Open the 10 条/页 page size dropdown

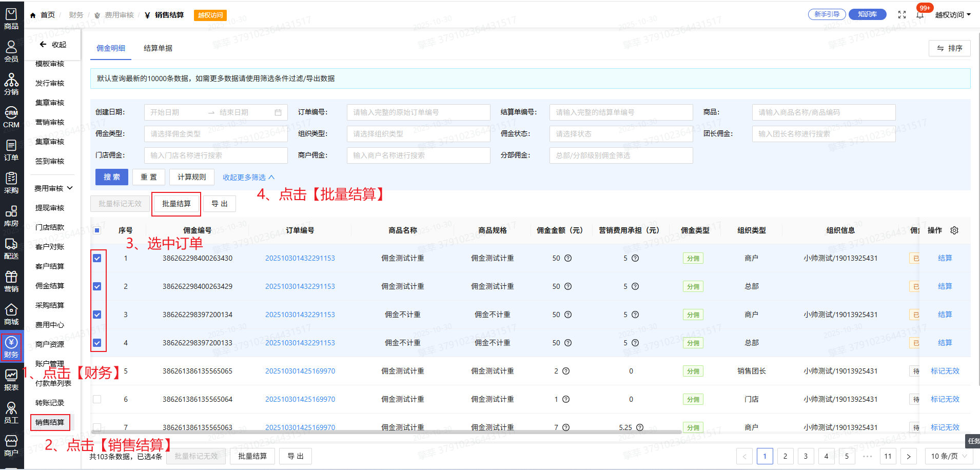click(949, 456)
